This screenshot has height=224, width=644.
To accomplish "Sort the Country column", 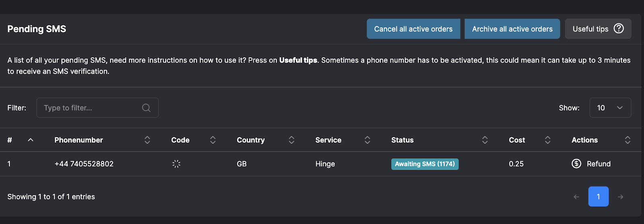I will 291,140.
